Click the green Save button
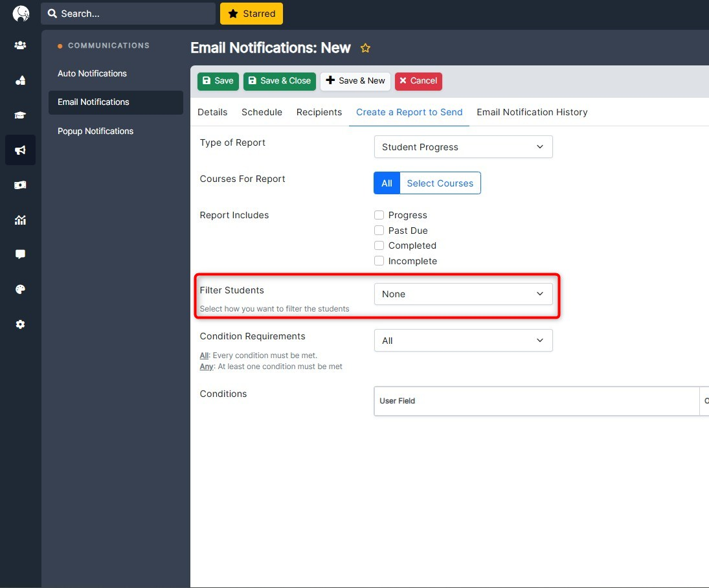 pos(218,82)
